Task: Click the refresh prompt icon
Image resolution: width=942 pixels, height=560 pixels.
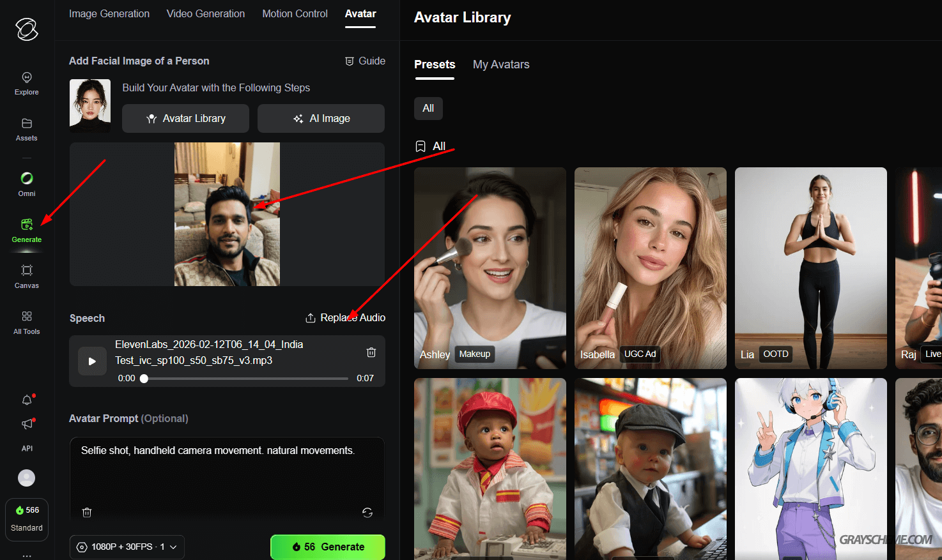Action: coord(367,513)
